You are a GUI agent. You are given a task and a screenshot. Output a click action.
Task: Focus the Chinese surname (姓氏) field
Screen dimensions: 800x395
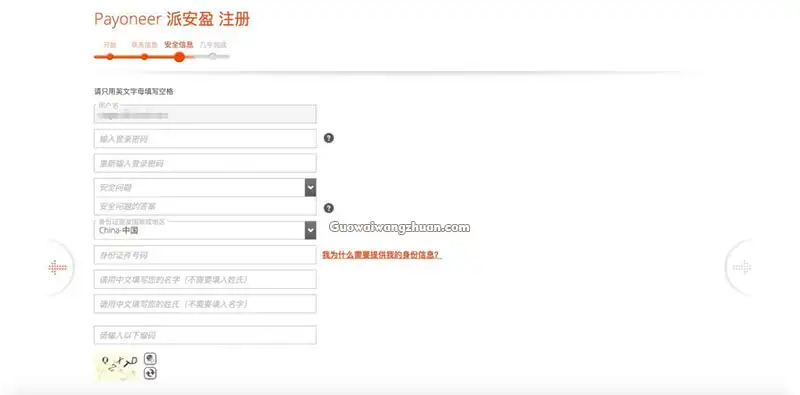205,304
